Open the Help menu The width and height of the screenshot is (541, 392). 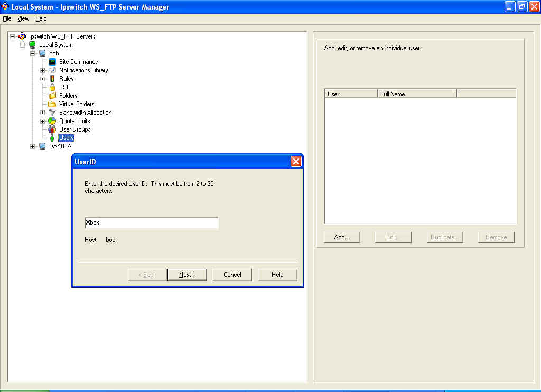[x=41, y=18]
